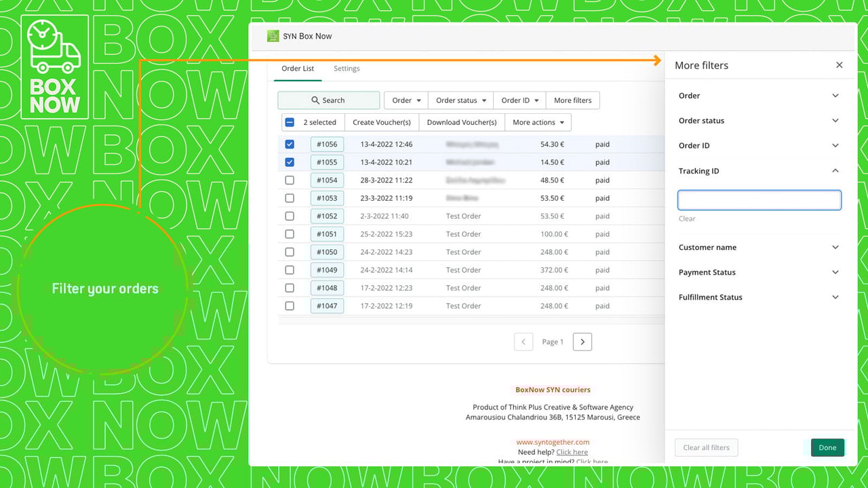Open order #1056
This screenshot has width=868, height=488.
coord(327,144)
